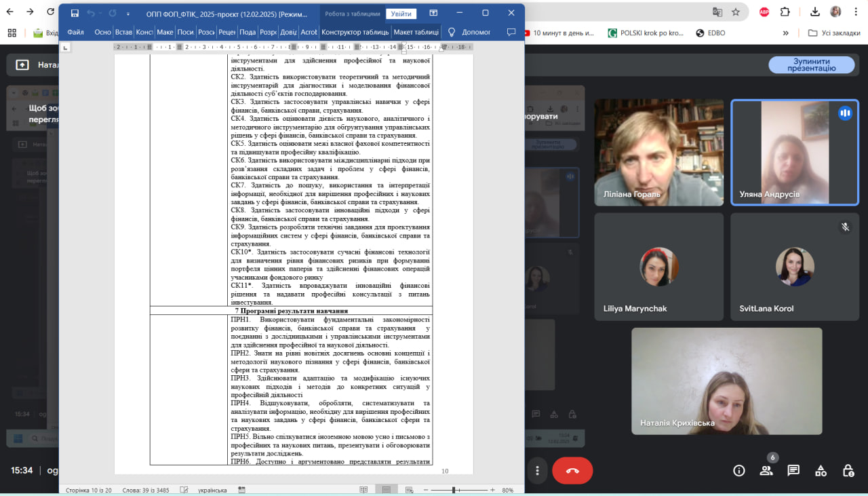868x496 pixels.
Task: Switch Word to Read Mode view
Action: 363,489
